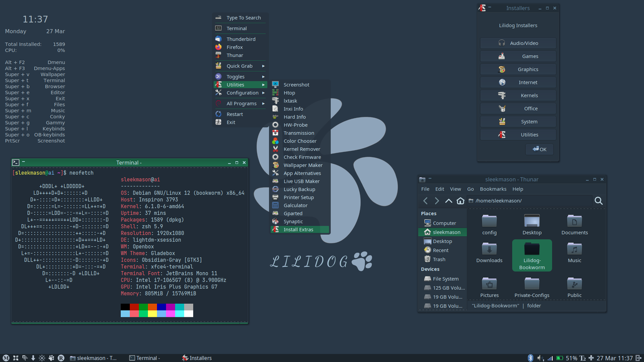Select the Downloads folder in Thunar

(489, 252)
